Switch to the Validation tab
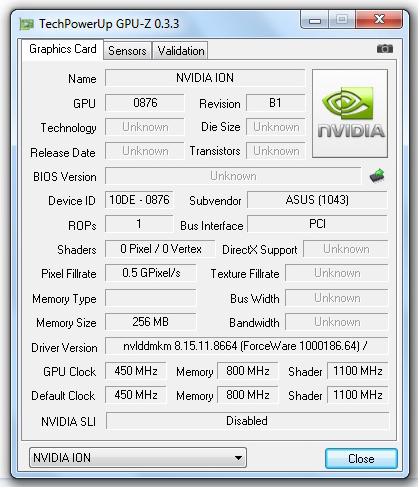Viewport: 418px width, 487px height. 181,51
